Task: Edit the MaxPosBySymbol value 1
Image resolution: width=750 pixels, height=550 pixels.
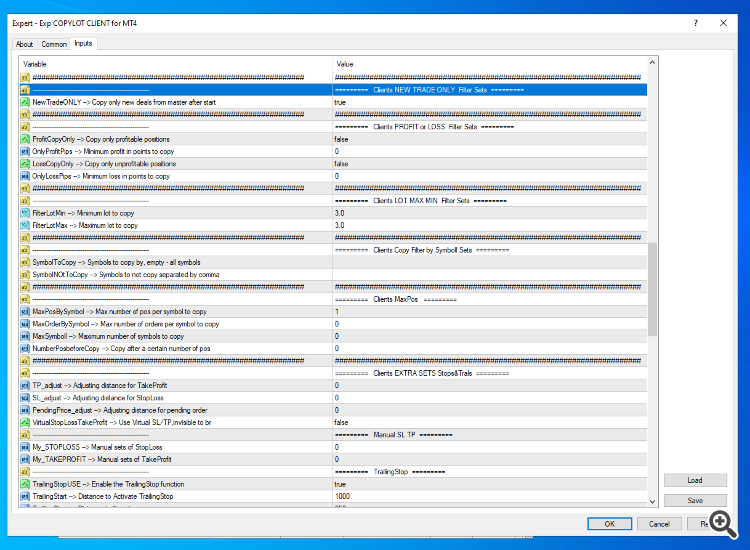Action: [490, 312]
